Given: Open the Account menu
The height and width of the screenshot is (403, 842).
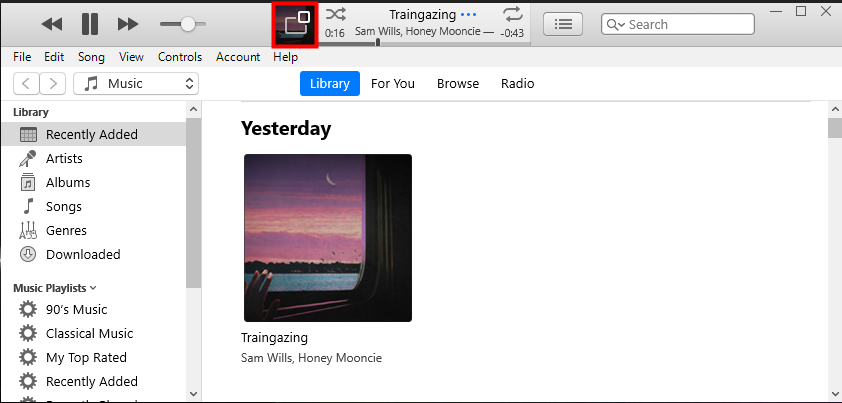Looking at the screenshot, I should pos(238,57).
